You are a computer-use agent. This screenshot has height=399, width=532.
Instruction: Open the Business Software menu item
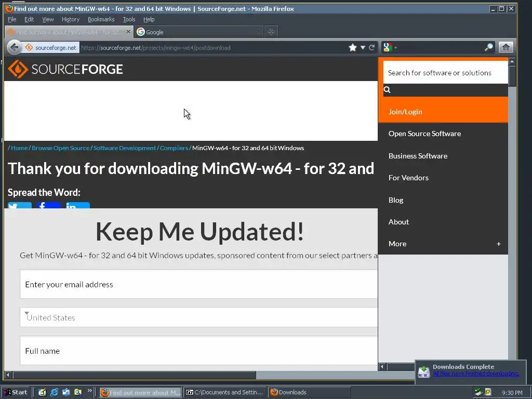(418, 156)
